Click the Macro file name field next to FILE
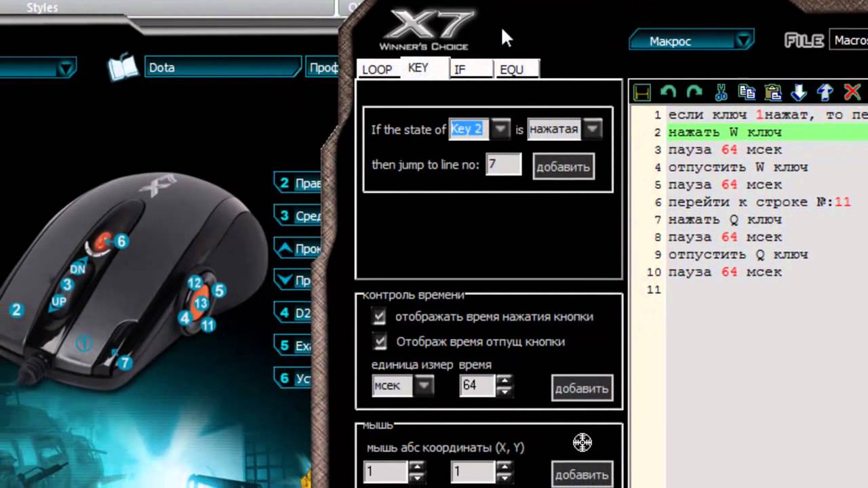 pos(848,41)
